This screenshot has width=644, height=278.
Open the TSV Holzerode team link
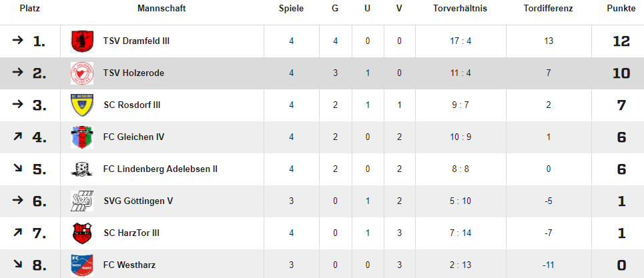tap(134, 73)
